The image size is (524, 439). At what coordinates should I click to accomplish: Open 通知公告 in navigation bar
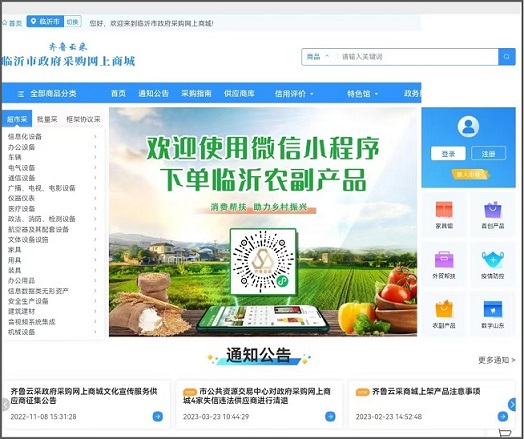153,94
